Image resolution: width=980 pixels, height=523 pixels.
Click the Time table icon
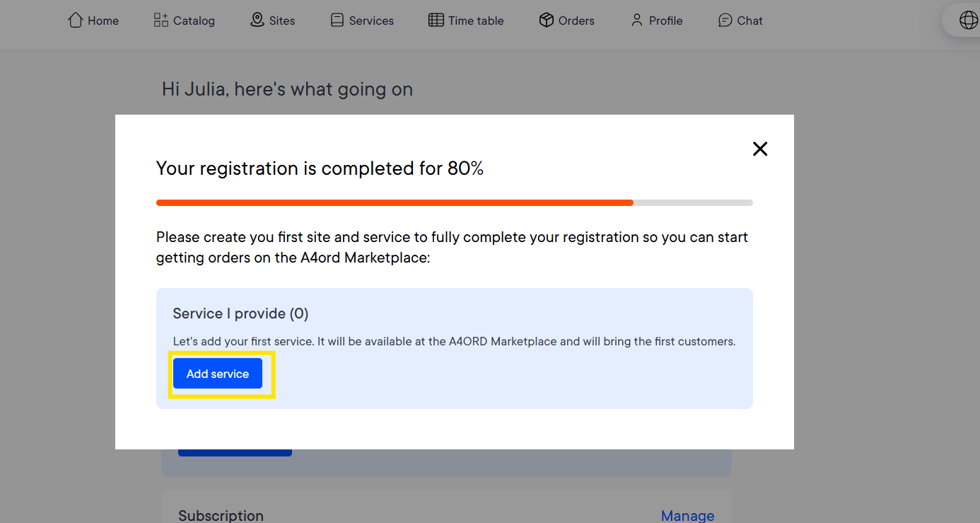[x=436, y=21]
